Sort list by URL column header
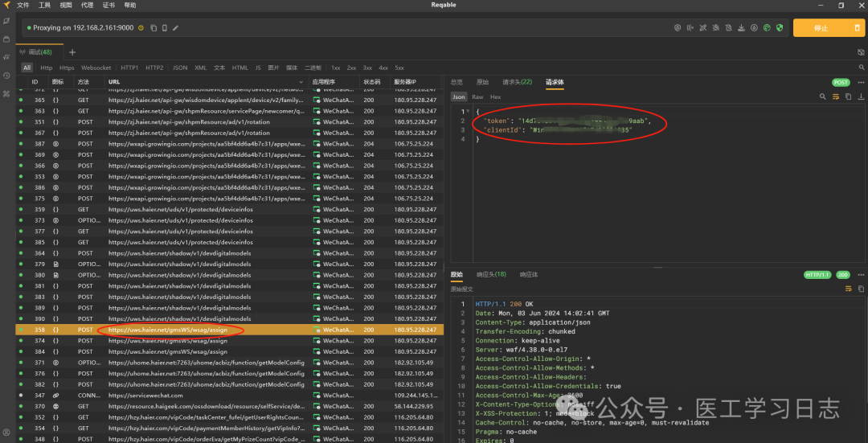 (207, 81)
